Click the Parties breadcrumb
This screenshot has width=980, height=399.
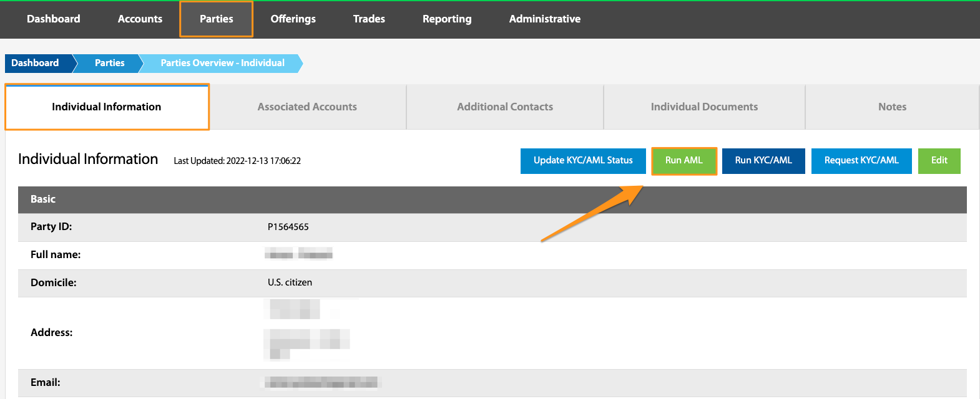tap(110, 63)
